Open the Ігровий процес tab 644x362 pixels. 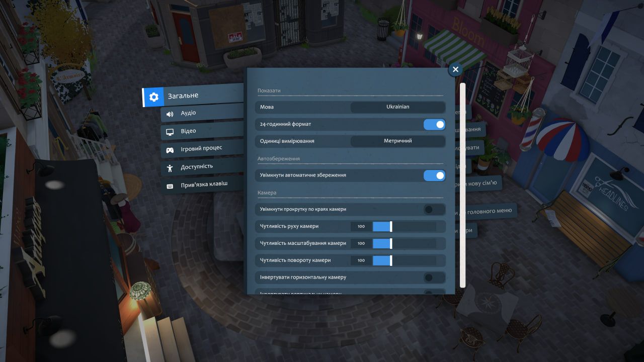[x=202, y=149]
